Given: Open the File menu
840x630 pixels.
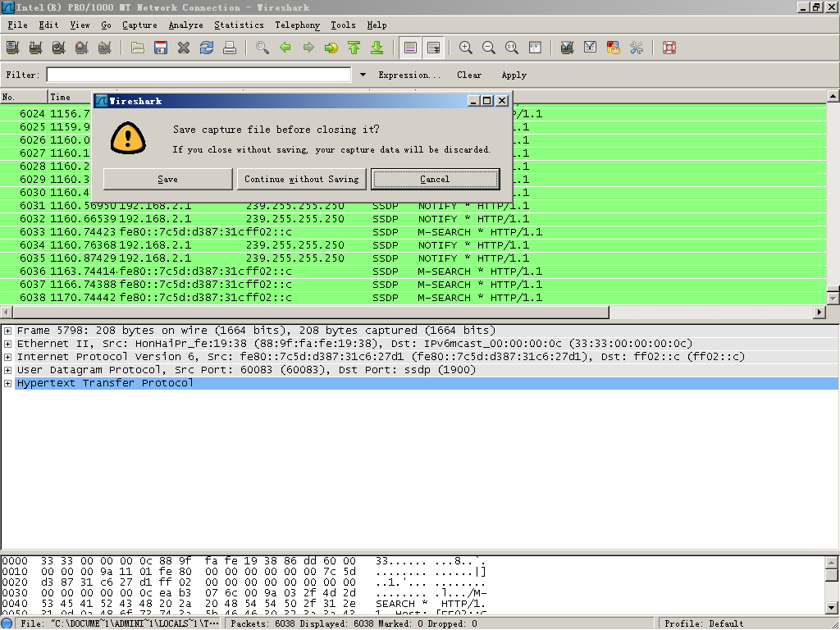Looking at the screenshot, I should (18, 25).
